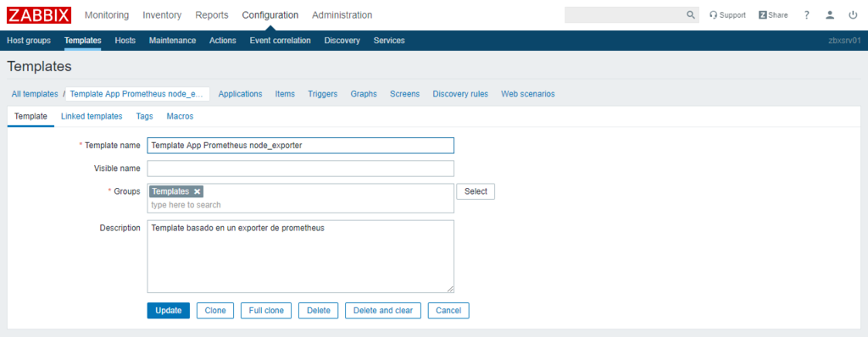Open the Inventory menu
This screenshot has height=337, width=868.
click(162, 15)
